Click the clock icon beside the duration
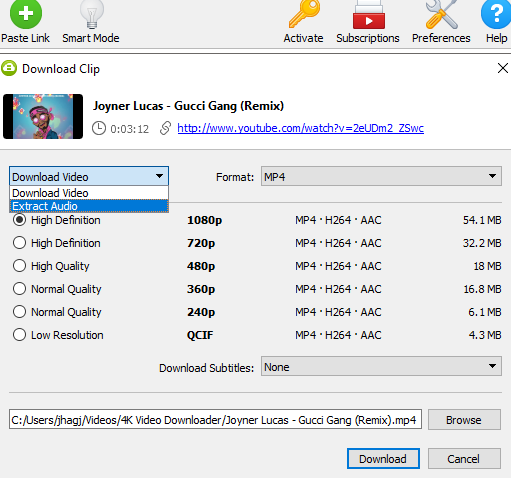 coord(99,128)
